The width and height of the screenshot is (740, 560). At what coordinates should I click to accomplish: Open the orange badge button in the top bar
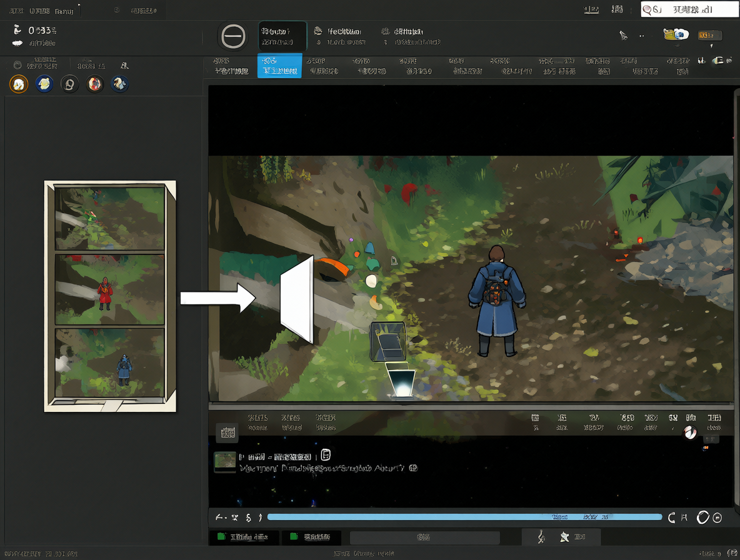[x=709, y=36]
